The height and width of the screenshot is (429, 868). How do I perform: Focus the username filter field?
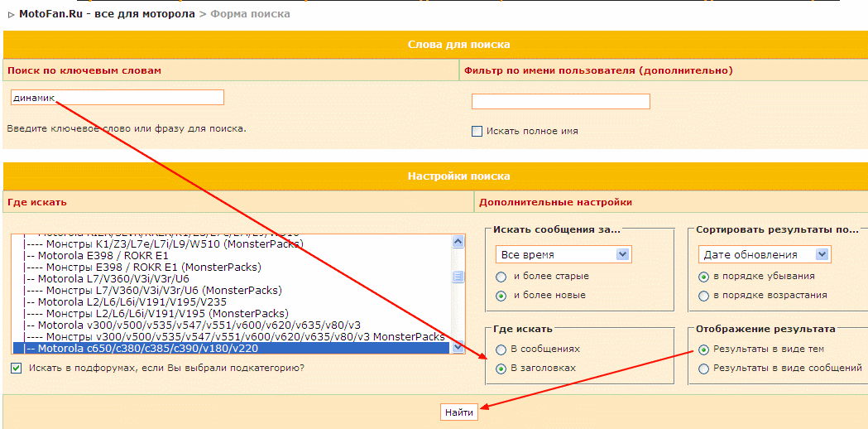pyautogui.click(x=561, y=101)
